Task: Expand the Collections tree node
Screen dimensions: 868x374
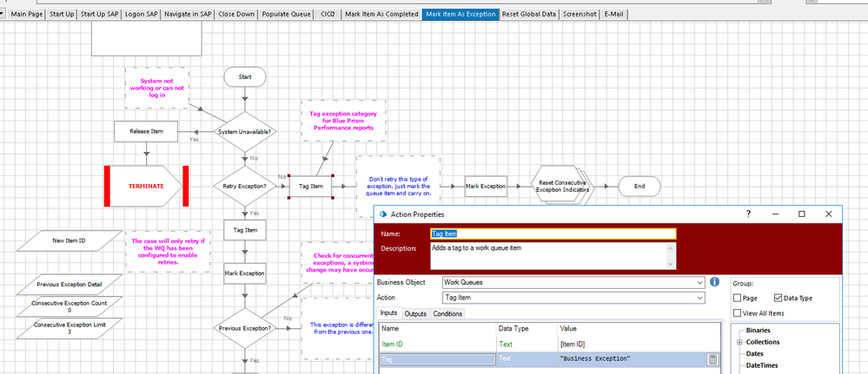Action: click(739, 342)
